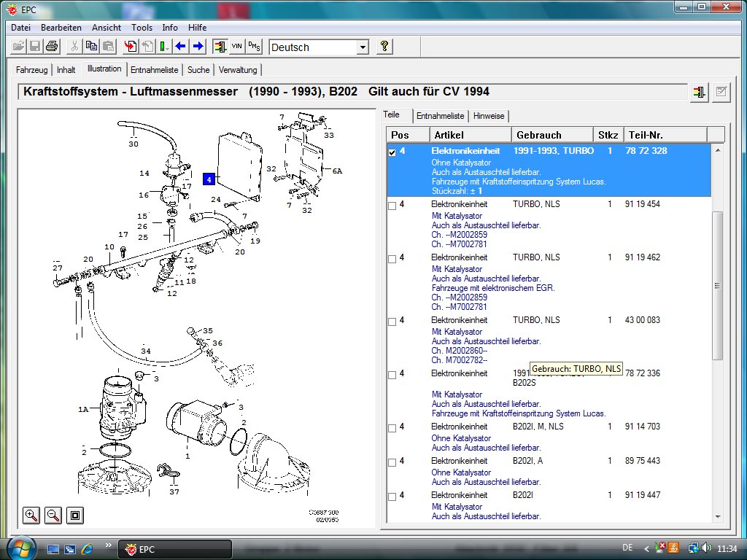Click the Open file toolbar icon
The image size is (747, 560).
tap(18, 46)
